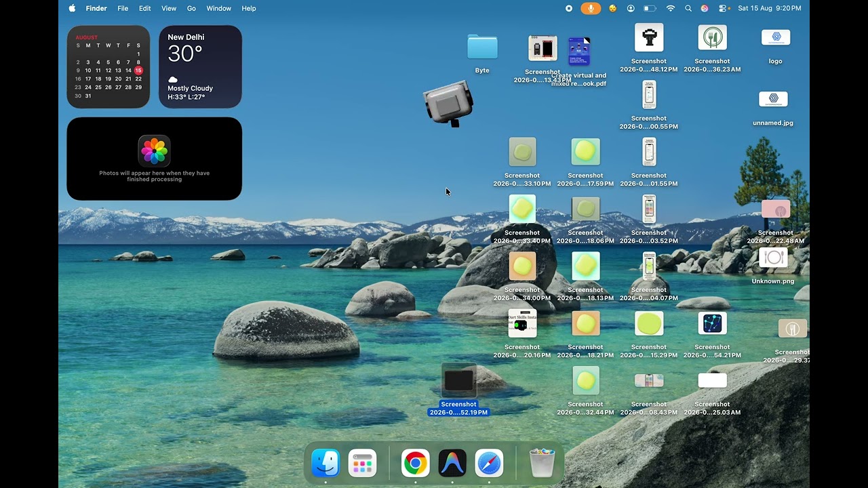Open the black rainbow-arch app in the Dock
The image size is (868, 488).
point(452,464)
